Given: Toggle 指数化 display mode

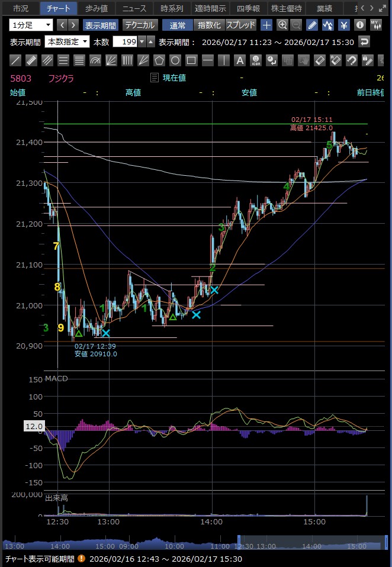Looking at the screenshot, I should pyautogui.click(x=208, y=25).
